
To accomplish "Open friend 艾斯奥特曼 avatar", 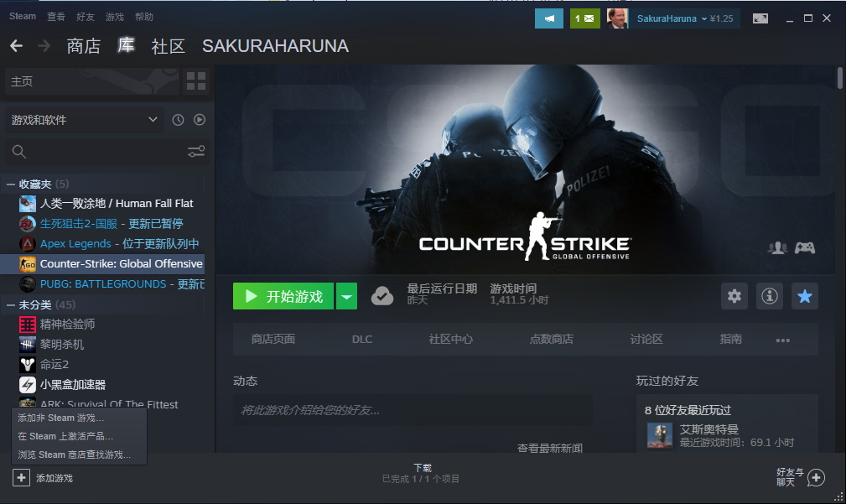I will tap(659, 435).
